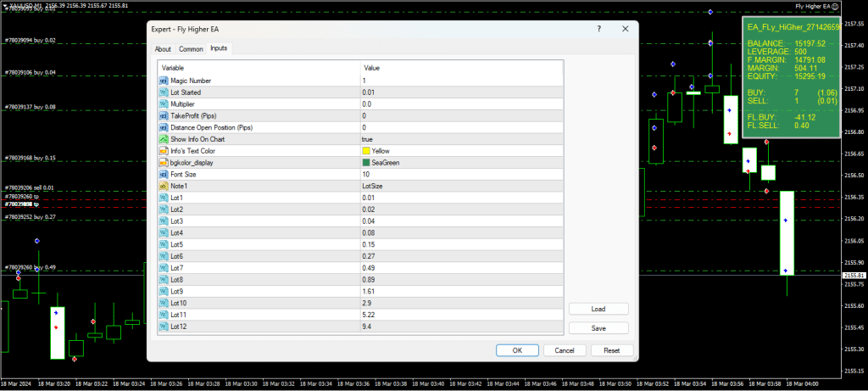Click the Info's Text Color row icon

[164, 151]
